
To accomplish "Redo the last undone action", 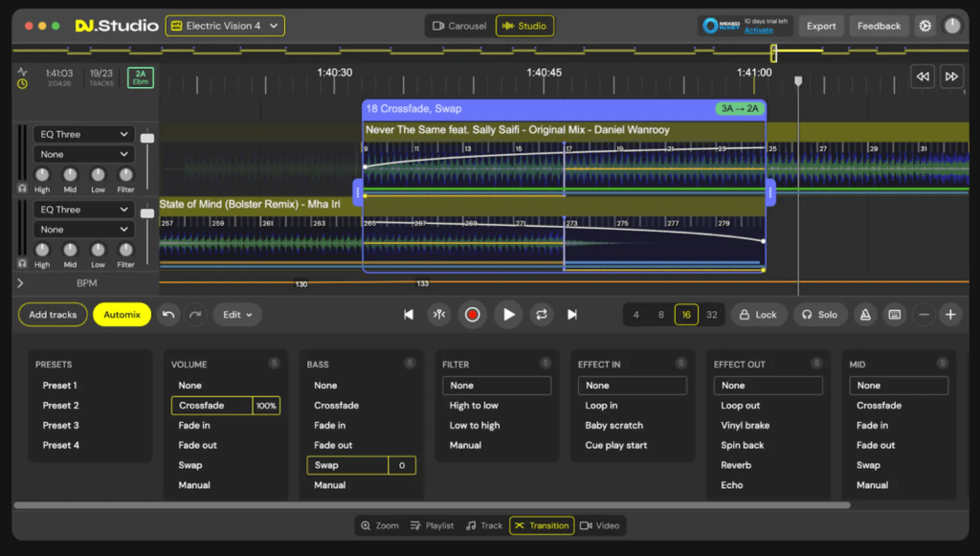I will point(195,314).
